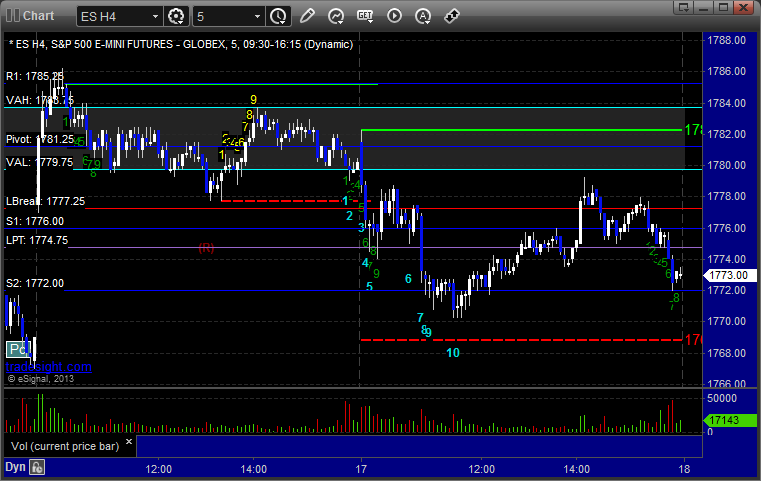Open the chart settings gear menu
This screenshot has width=761, height=481.
(176, 17)
